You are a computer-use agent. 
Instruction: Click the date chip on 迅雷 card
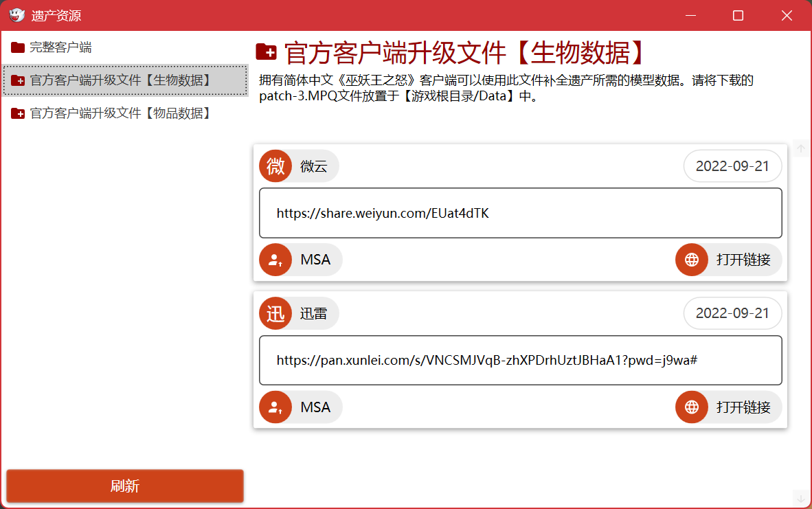tap(732, 313)
